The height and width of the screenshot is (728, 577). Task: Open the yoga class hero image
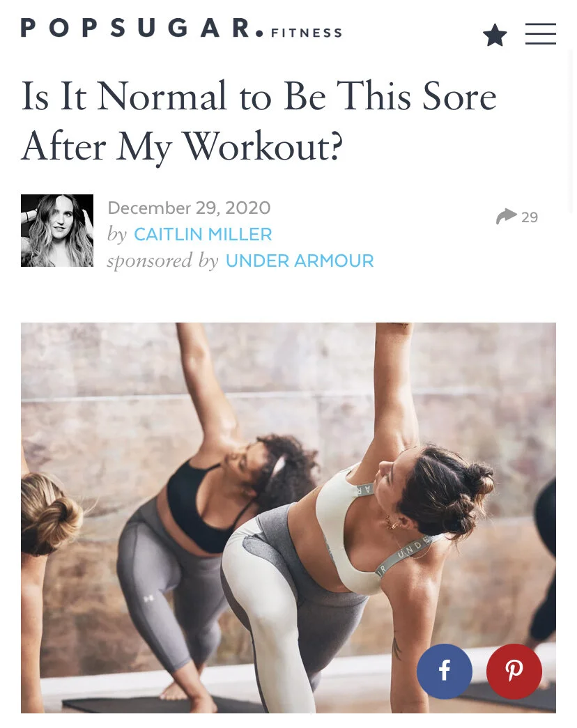point(288,518)
